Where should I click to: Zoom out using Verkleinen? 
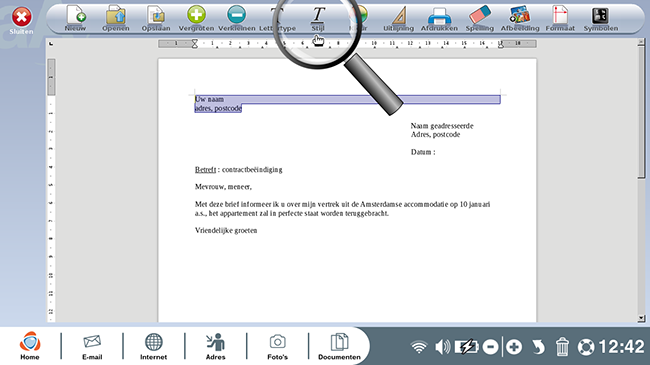[237, 19]
